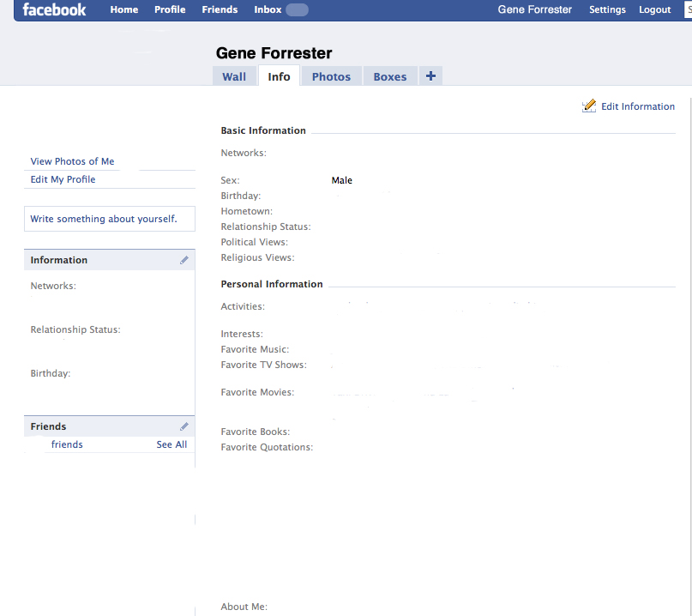This screenshot has width=692, height=616.
Task: Click Gene Forrester in the top bar
Action: pyautogui.click(x=534, y=9)
